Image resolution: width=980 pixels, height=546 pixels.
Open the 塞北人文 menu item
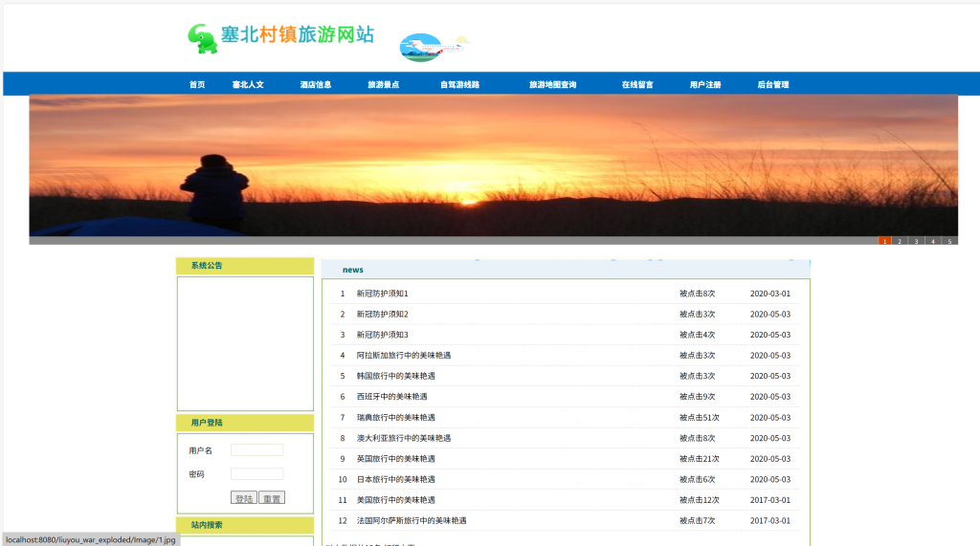(248, 85)
